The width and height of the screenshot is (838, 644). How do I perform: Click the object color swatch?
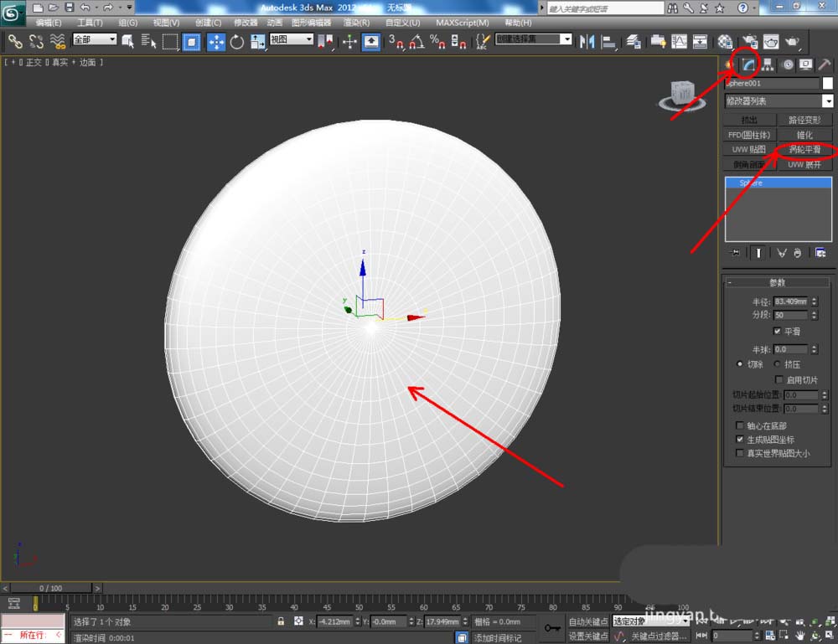(828, 84)
